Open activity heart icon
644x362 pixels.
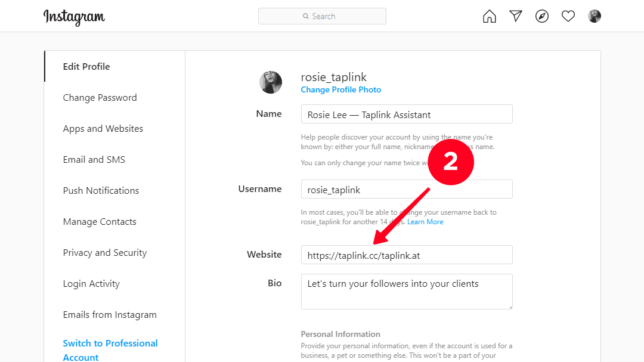coord(568,17)
